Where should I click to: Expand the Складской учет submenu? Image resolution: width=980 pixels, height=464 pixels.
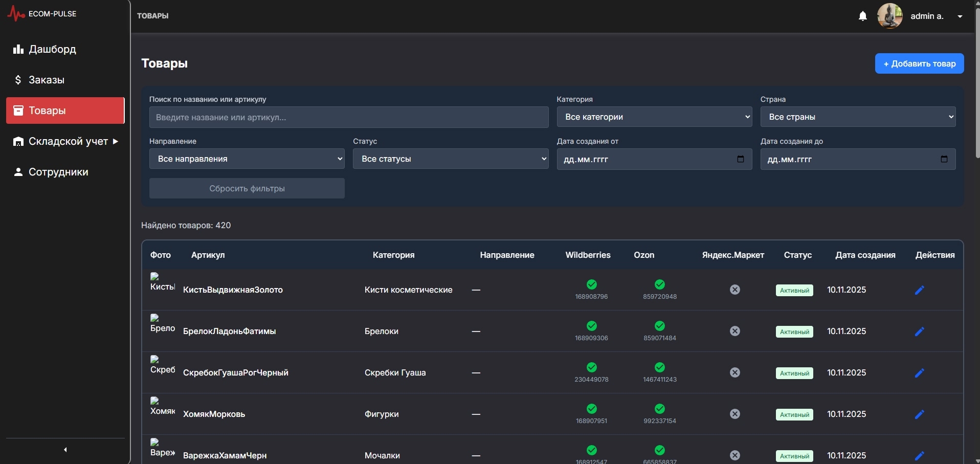pyautogui.click(x=65, y=141)
